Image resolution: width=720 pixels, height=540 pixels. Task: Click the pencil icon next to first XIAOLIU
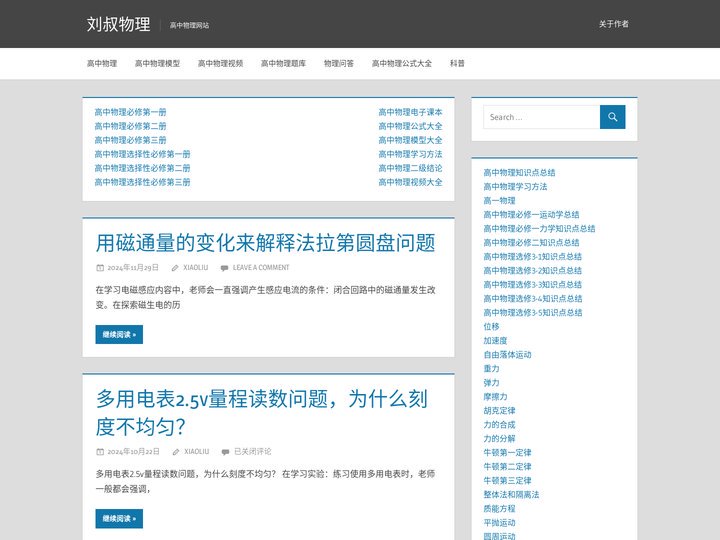(175, 268)
